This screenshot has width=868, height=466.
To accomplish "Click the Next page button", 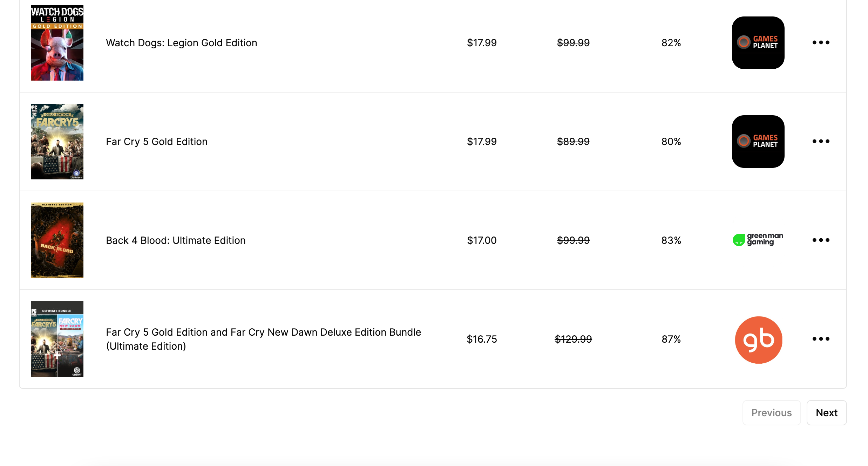I will click(826, 412).
